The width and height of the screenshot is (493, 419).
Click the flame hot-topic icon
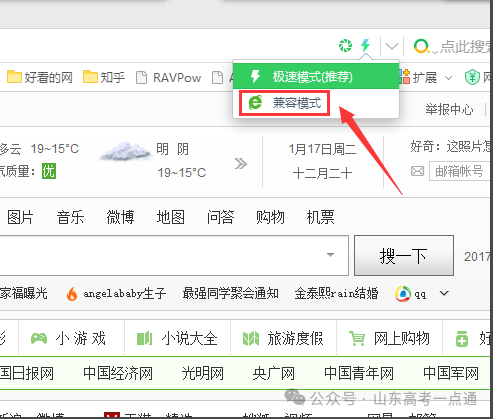click(72, 294)
